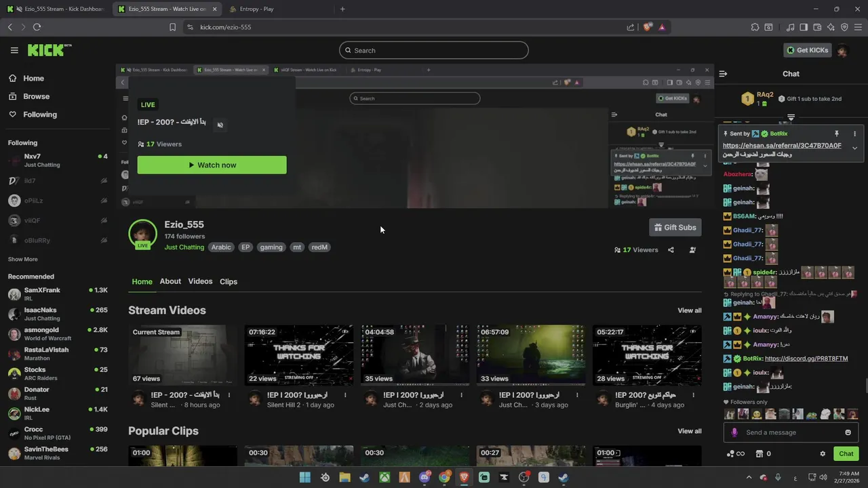Open user profile avatar at top right
This screenshot has height=488, width=868.
(842, 50)
